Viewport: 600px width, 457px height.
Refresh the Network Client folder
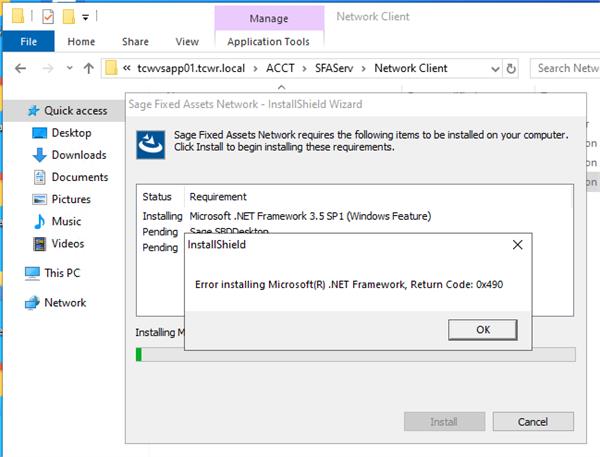click(x=511, y=69)
